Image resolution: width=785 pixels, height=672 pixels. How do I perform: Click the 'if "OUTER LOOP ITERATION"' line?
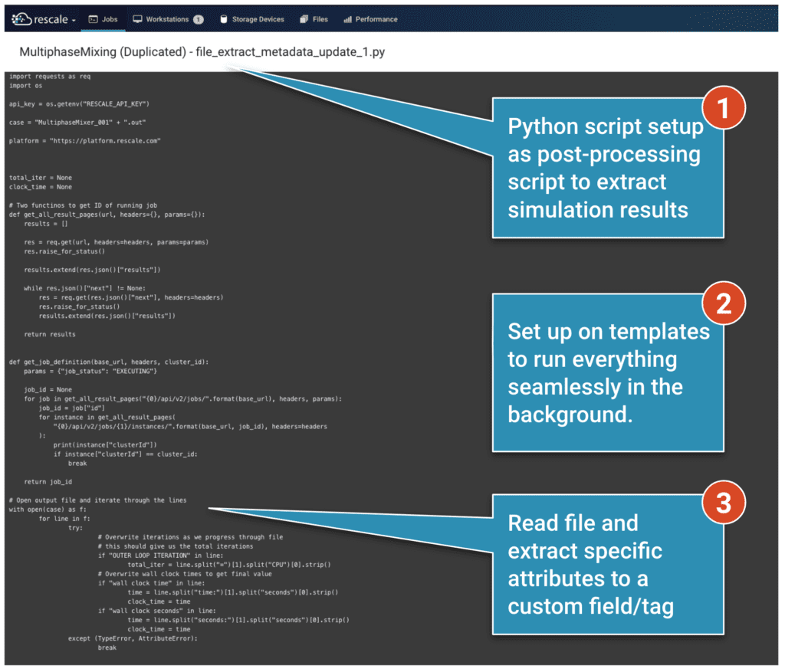click(x=161, y=556)
